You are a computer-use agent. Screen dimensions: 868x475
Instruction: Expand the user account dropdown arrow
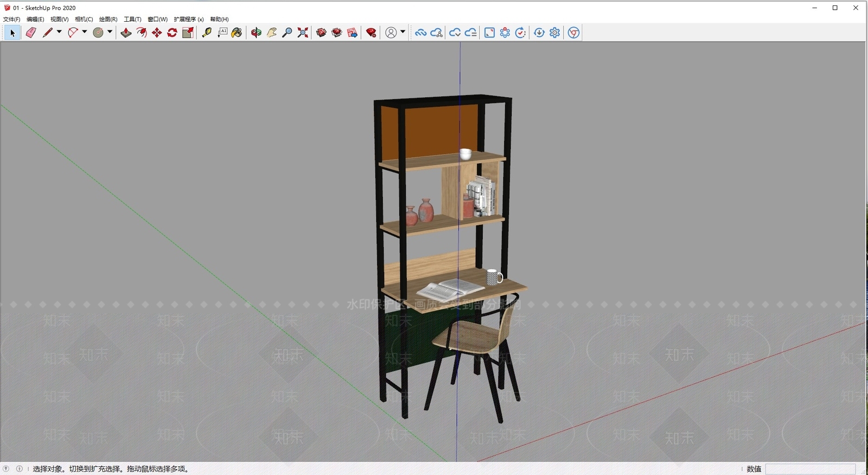pos(403,32)
